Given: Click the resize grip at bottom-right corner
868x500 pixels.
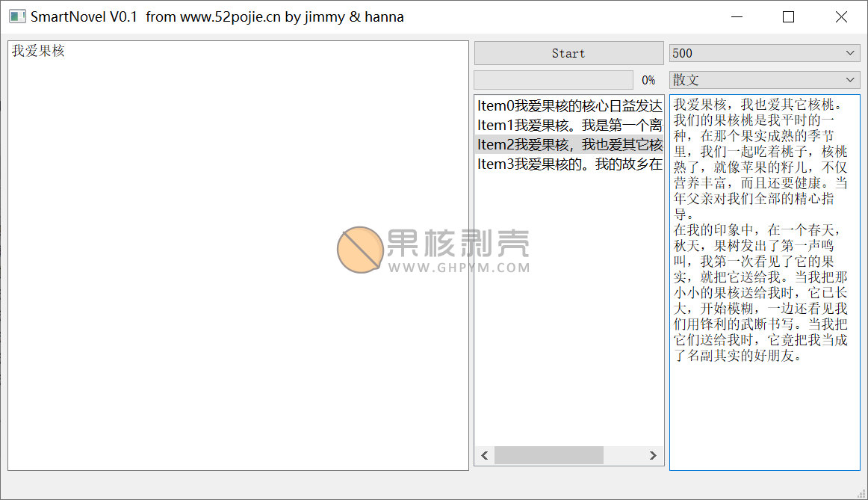Looking at the screenshot, I should (x=861, y=493).
